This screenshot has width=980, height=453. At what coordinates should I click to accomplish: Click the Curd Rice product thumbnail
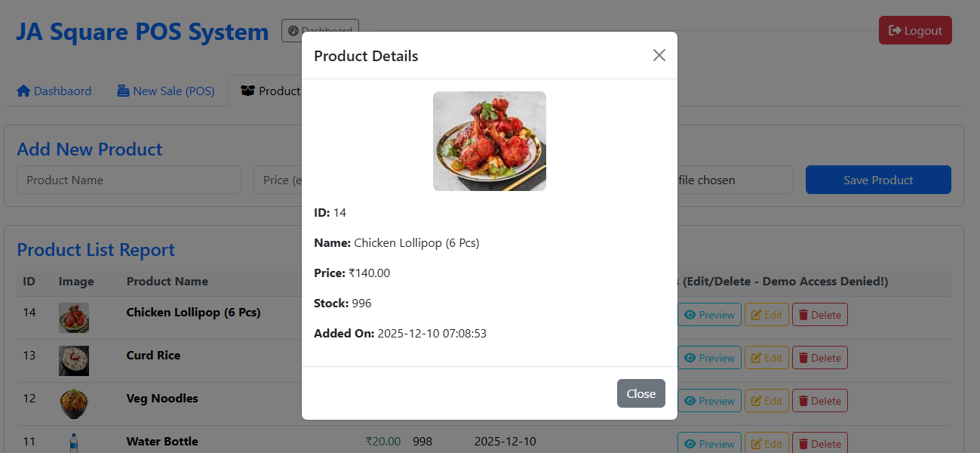(x=73, y=360)
